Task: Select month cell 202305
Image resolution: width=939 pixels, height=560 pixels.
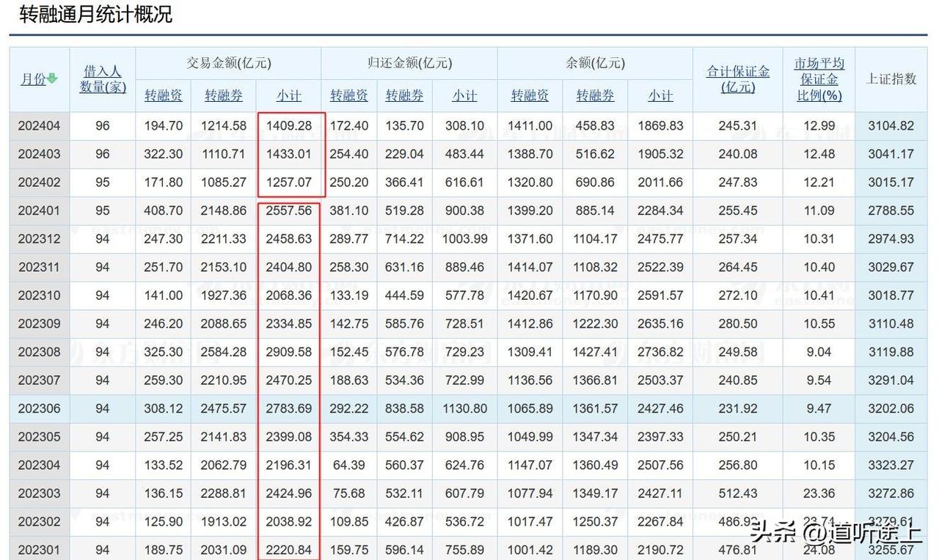Action: click(40, 437)
